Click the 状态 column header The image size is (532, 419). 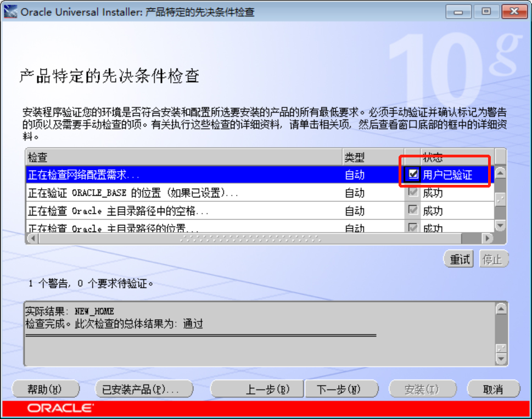click(x=457, y=157)
